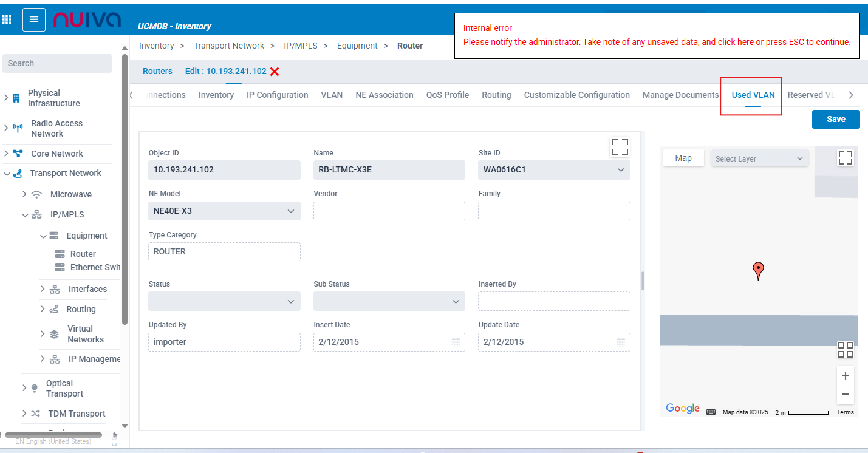Open the NE Model dropdown
The width and height of the screenshot is (868, 453).
290,211
